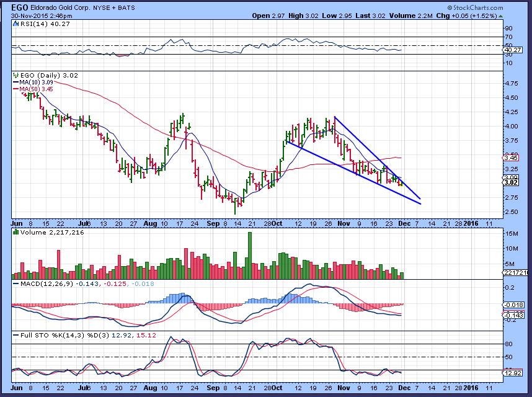Screen dimensions: 532x397
Task: Click the yellow-highlighted latest price bar
Action: click(x=401, y=183)
